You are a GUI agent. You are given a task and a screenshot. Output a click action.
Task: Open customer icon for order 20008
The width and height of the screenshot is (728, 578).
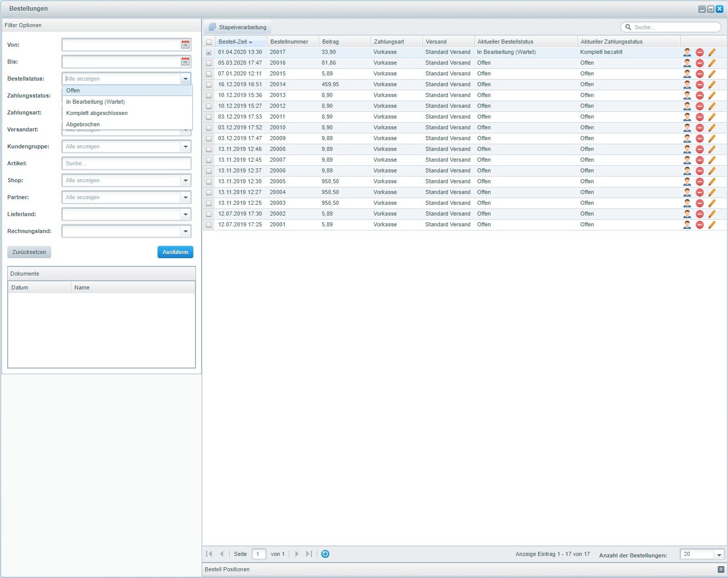[x=687, y=149]
